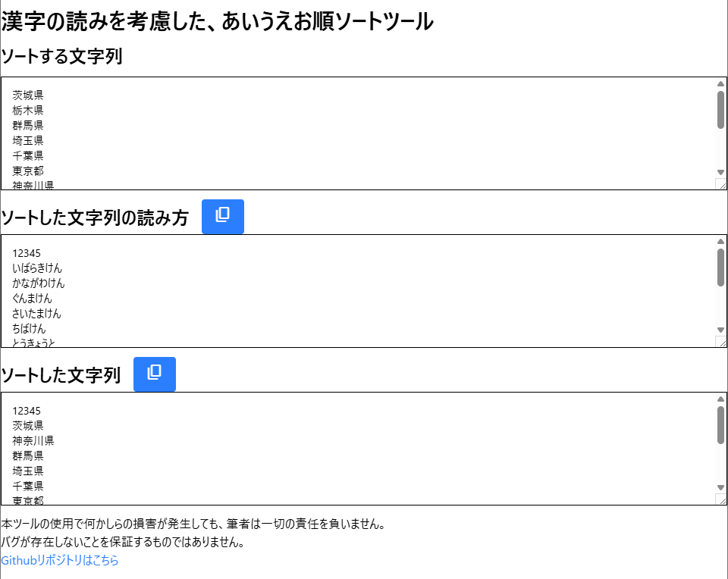Screen dimensions: 728x579
Task: Click resize handle of sorted-strings textarea
Action: tap(721, 499)
